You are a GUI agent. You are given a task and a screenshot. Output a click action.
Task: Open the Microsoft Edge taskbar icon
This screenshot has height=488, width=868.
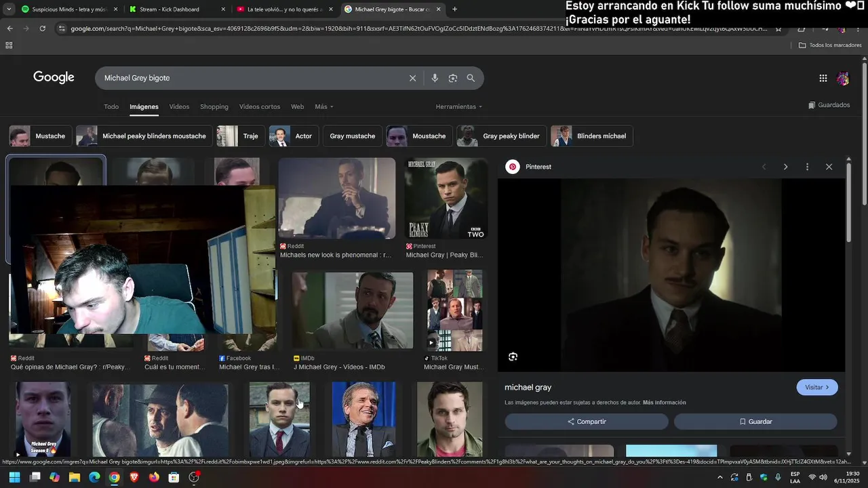(x=94, y=477)
